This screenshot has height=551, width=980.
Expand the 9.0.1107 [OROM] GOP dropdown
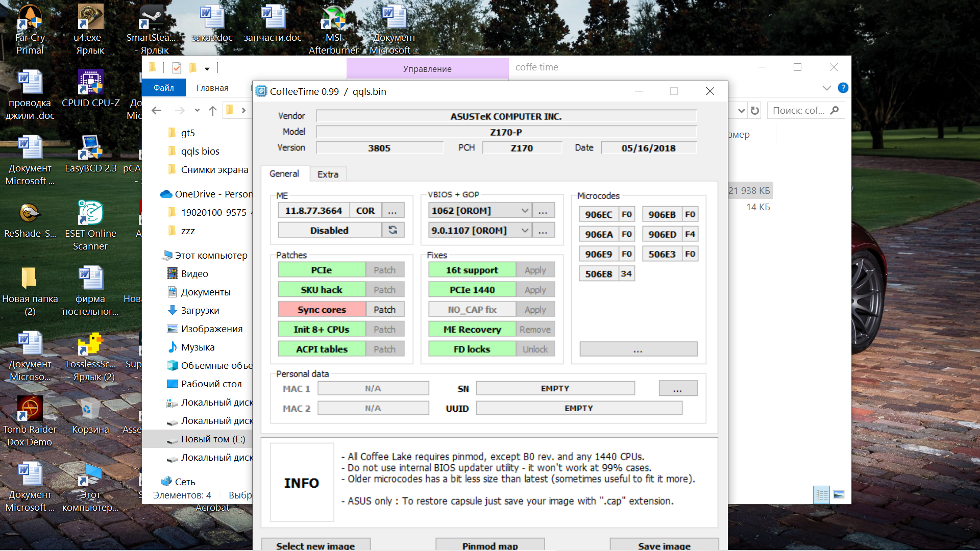(x=525, y=231)
